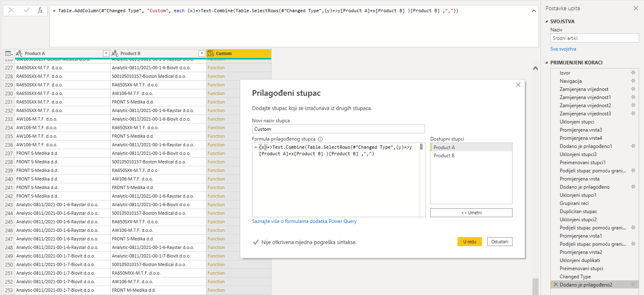Open gear for Dodano je prilagođeno2 step
Image resolution: width=644 pixels, height=295 pixels.
(633, 284)
